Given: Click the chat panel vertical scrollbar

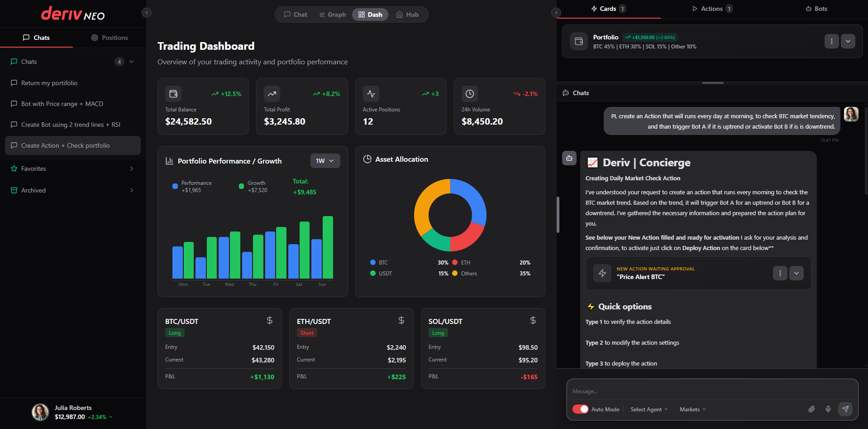Looking at the screenshot, I should (x=866, y=150).
